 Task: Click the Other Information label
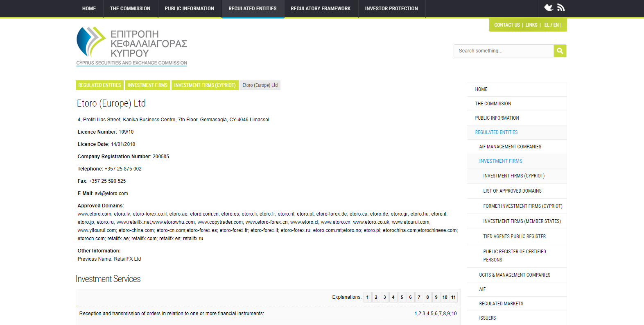(99, 251)
